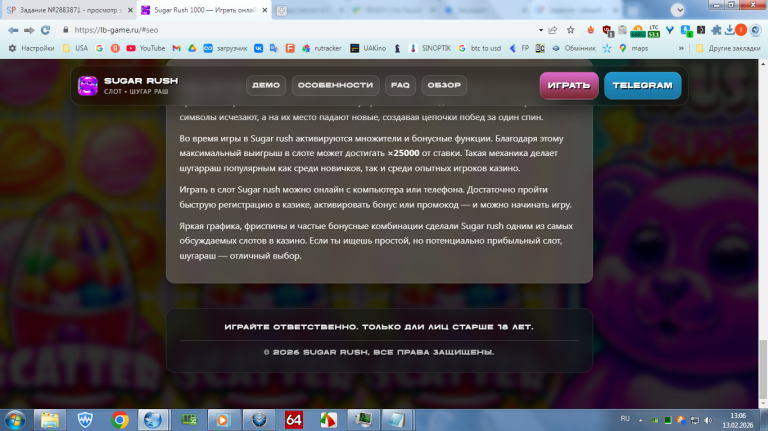Click the SUGAR RUSH site title
The width and height of the screenshot is (768, 431).
[x=141, y=81]
